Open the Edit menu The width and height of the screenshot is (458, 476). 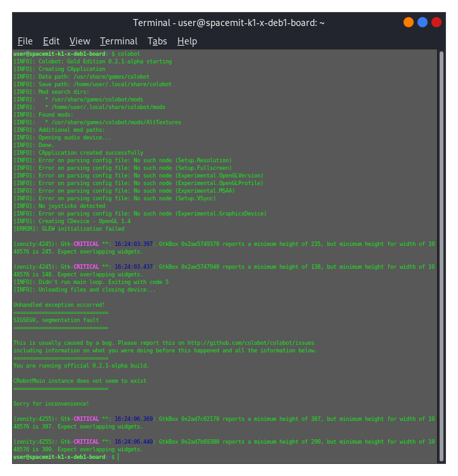point(51,41)
